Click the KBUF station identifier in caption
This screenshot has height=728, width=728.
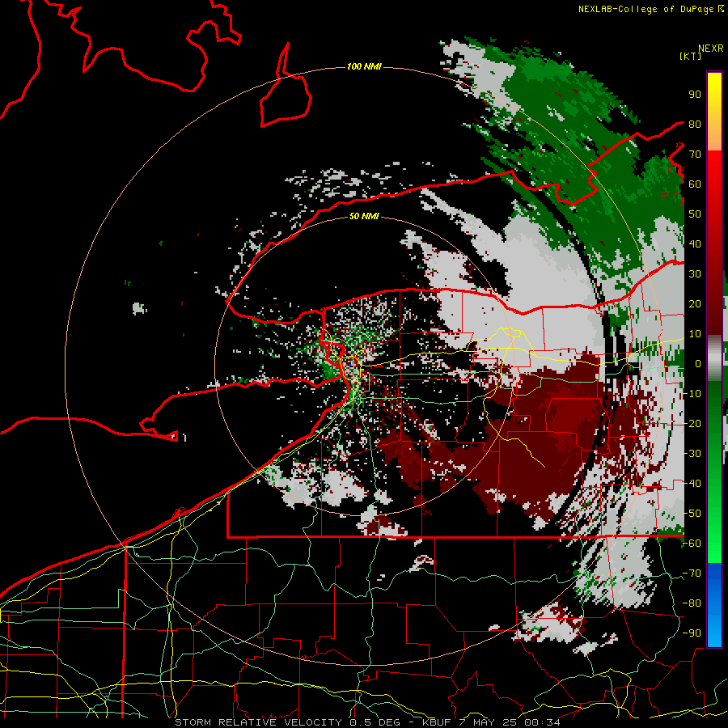[437, 722]
